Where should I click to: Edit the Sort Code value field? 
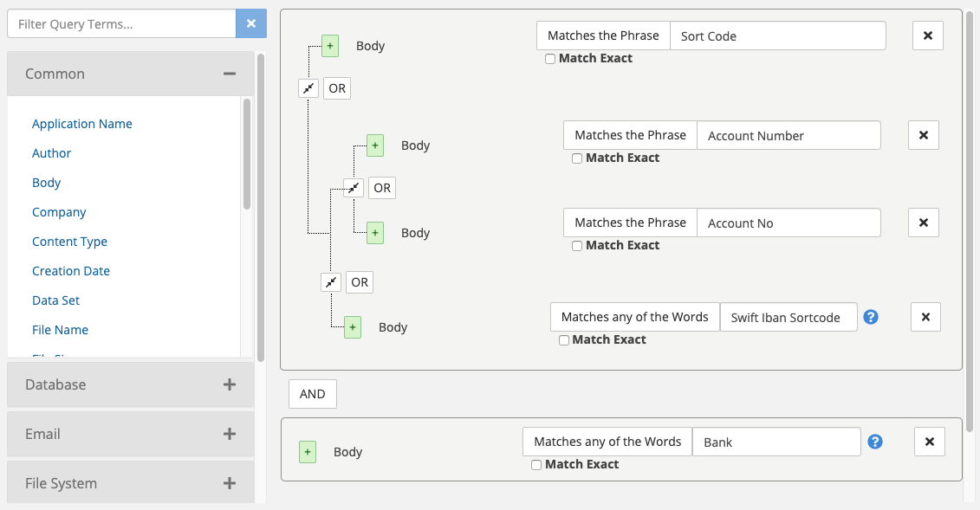pos(778,36)
